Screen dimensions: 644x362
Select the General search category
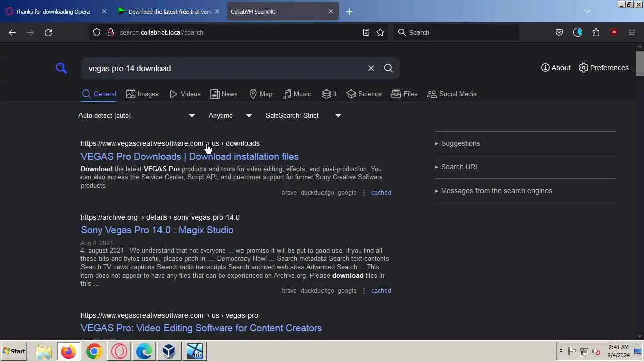click(99, 94)
